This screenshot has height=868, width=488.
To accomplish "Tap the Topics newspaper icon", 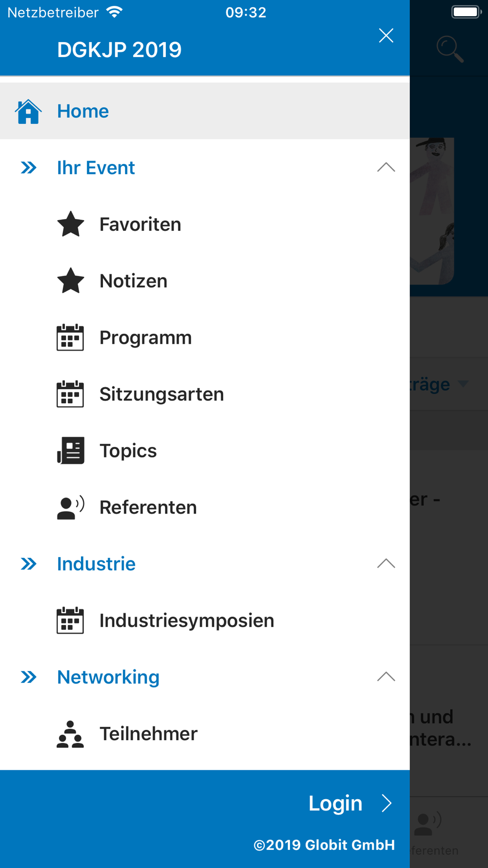I will point(71,451).
